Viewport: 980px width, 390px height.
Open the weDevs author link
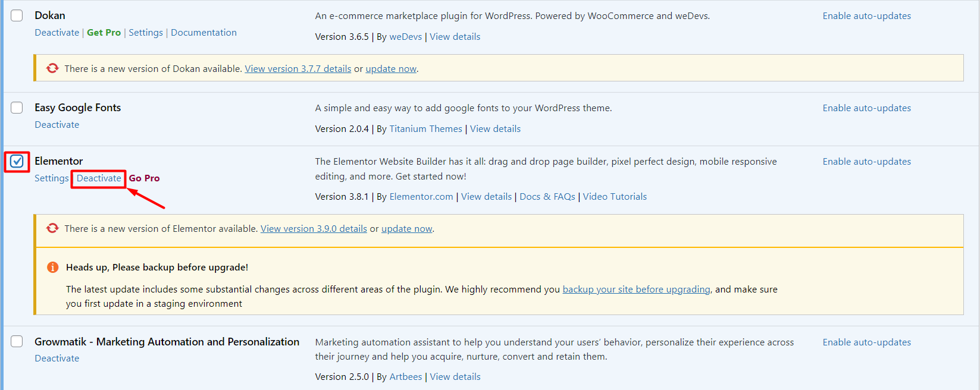405,37
